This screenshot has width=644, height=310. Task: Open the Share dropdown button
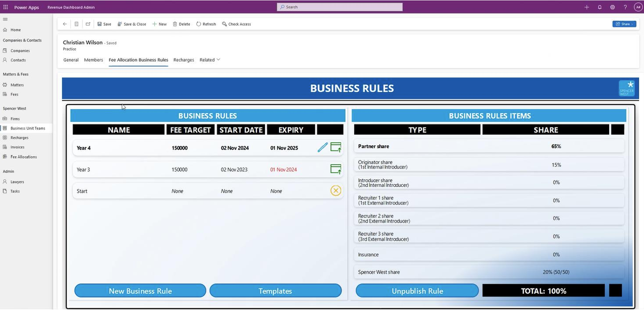pos(624,24)
